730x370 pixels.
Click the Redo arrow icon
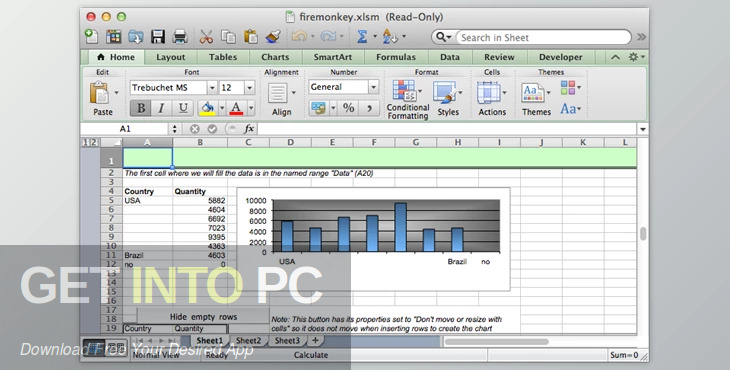pyautogui.click(x=328, y=36)
